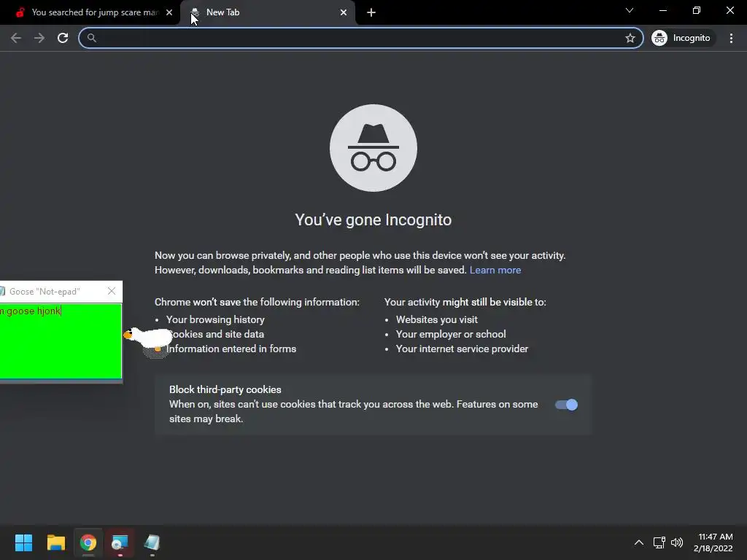Go back using the back arrow

coord(16,38)
